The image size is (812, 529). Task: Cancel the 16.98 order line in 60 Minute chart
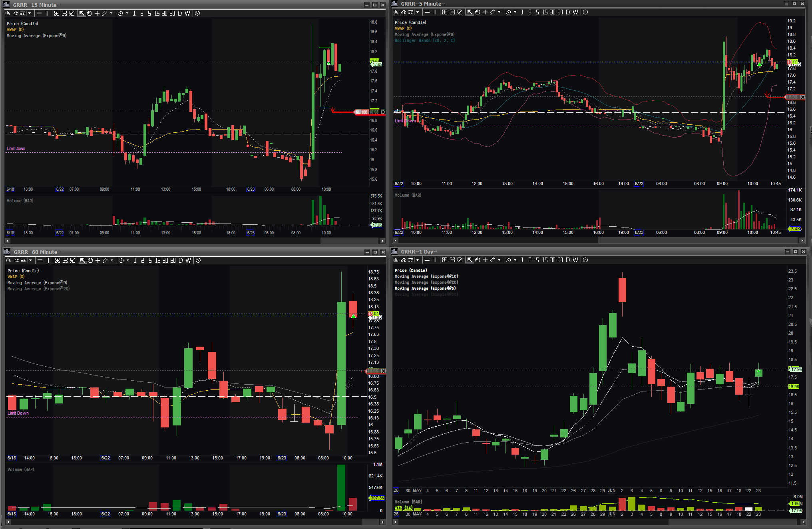point(383,371)
